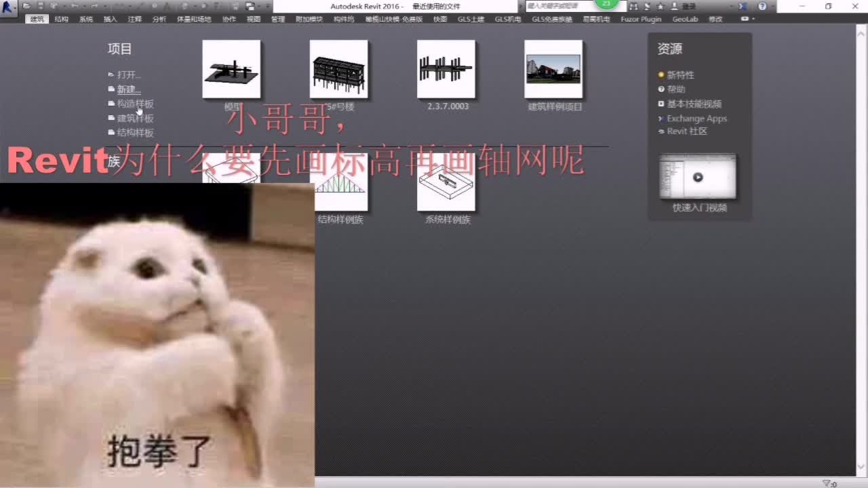Open the 构件坞 ribbon tab
The height and width of the screenshot is (488, 868).
point(344,19)
